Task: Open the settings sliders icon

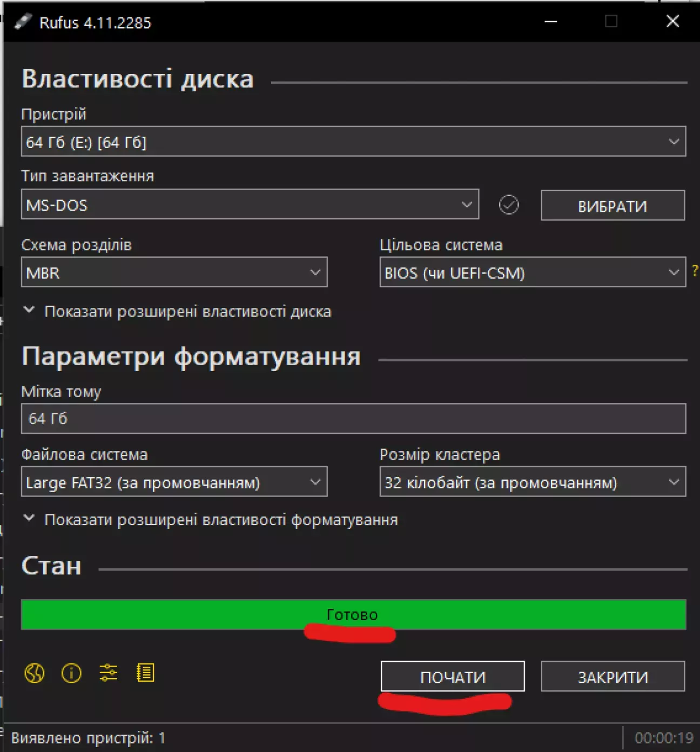Action: [108, 673]
